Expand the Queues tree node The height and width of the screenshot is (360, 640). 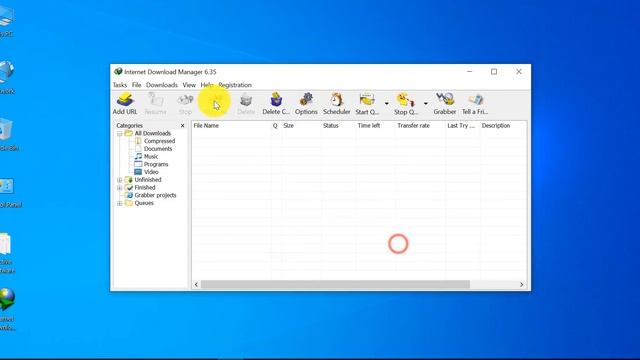[120, 203]
